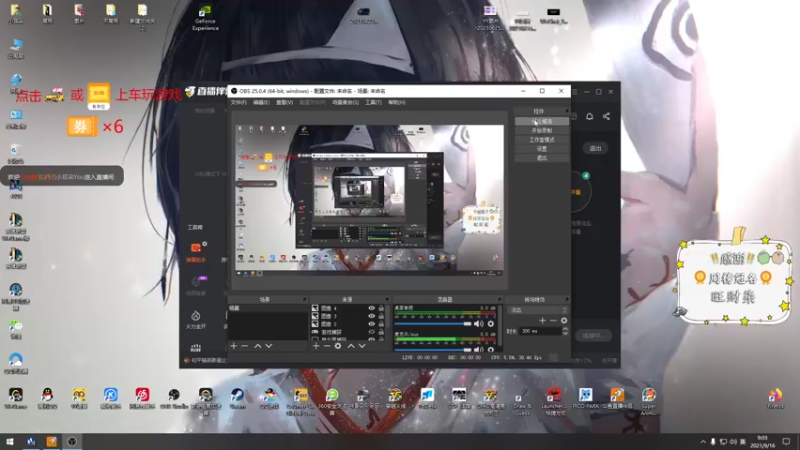
Task: Open source properties gear in sources toolbar
Action: [338, 346]
